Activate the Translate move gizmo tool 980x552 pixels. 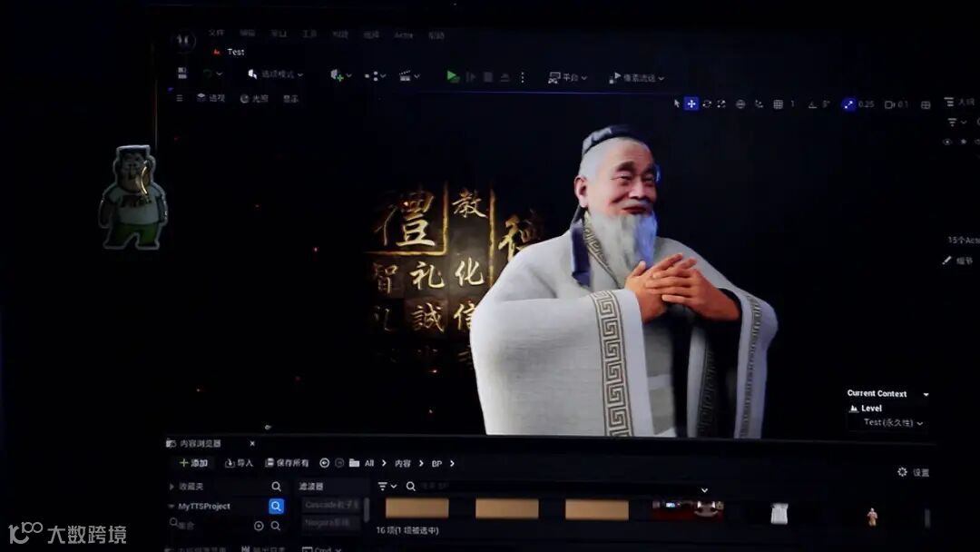pos(691,103)
